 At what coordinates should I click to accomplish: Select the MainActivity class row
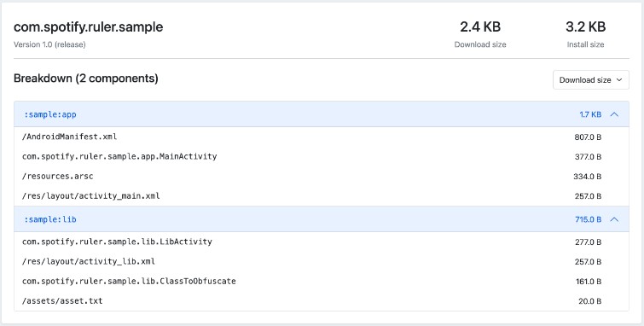coord(322,156)
